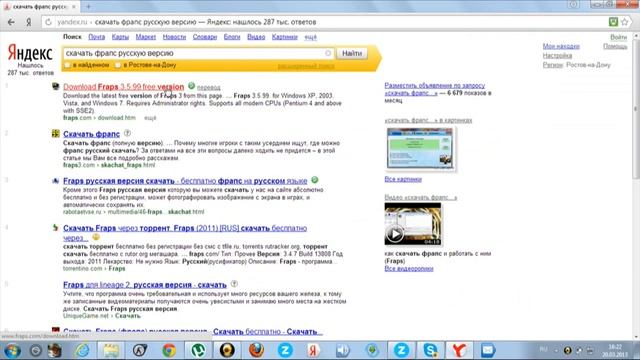Click the Войти login link
Viewport: 640px width, 360px height.
pyautogui.click(x=618, y=37)
